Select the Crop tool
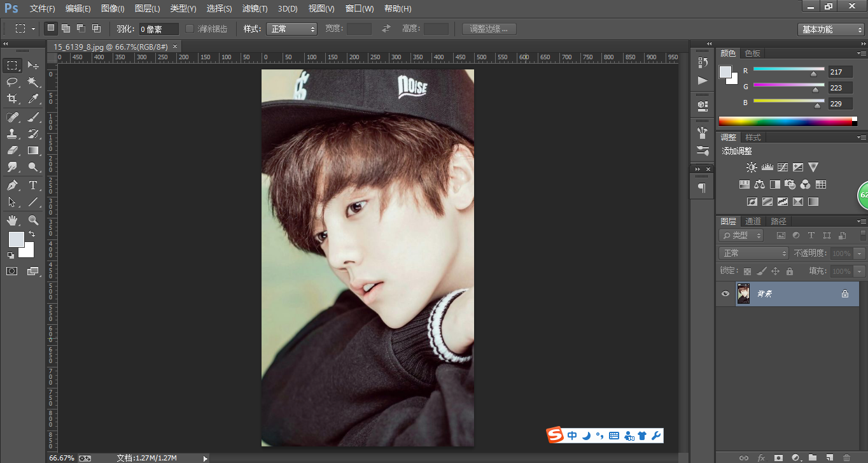Viewport: 868px width, 463px height. click(12, 99)
